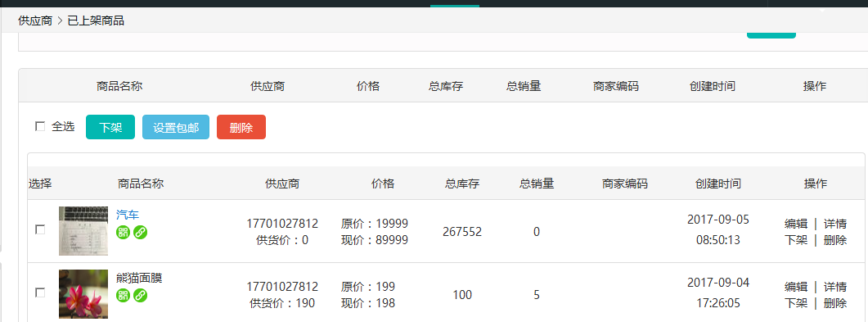Open the 熊猫面膜 flower thumbnail

(x=83, y=294)
